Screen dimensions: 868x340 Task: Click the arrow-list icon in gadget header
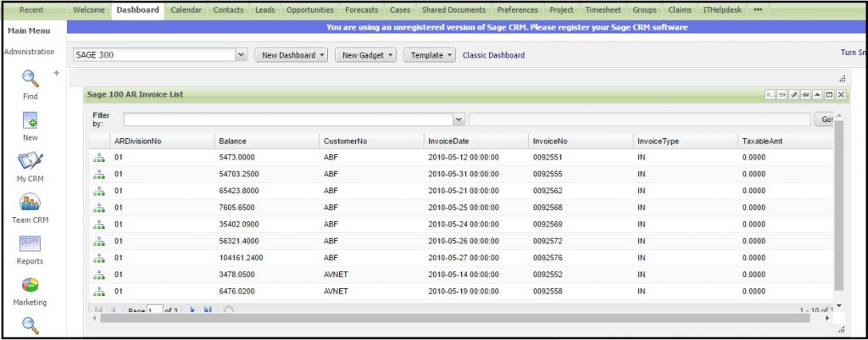click(x=782, y=95)
